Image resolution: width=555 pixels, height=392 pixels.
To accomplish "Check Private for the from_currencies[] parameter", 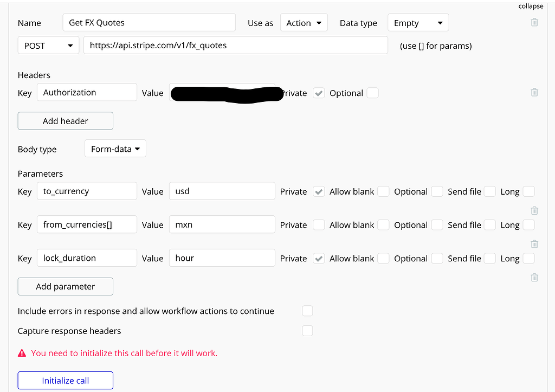I will [x=319, y=224].
